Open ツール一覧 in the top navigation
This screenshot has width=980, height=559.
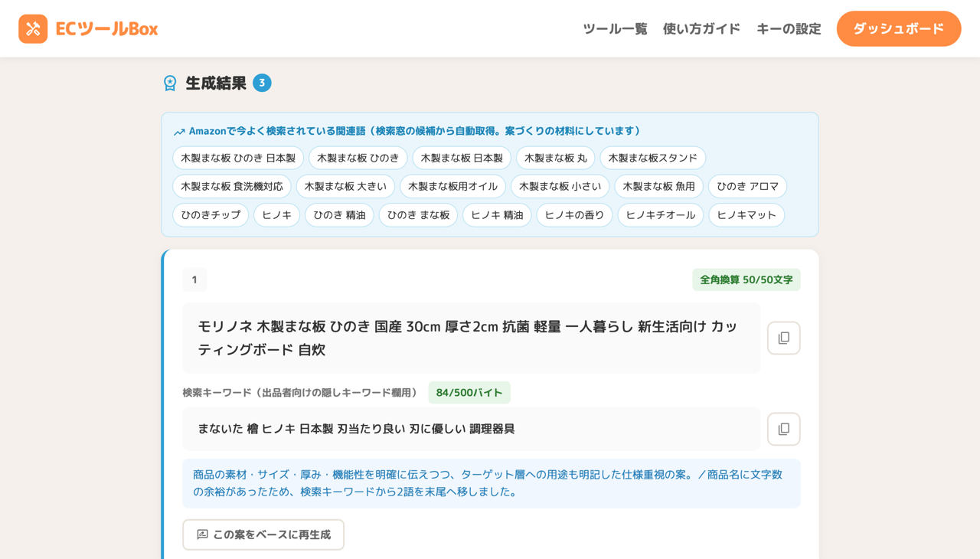pyautogui.click(x=615, y=28)
